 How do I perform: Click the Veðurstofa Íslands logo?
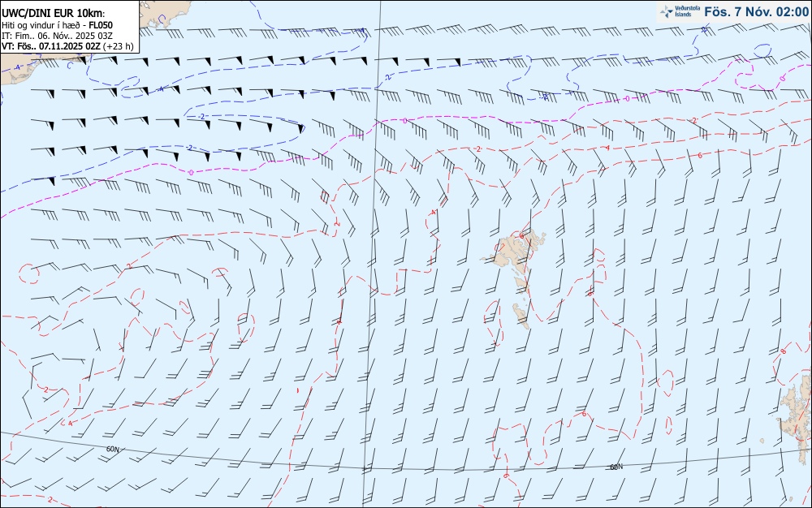tap(680, 11)
